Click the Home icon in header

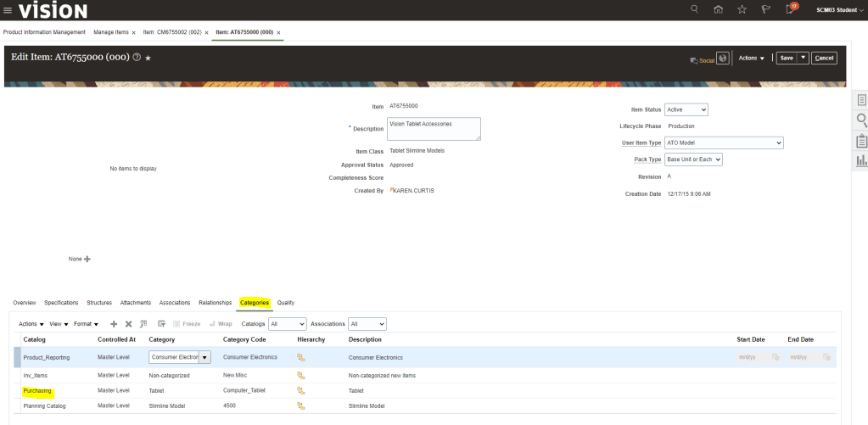click(x=718, y=9)
